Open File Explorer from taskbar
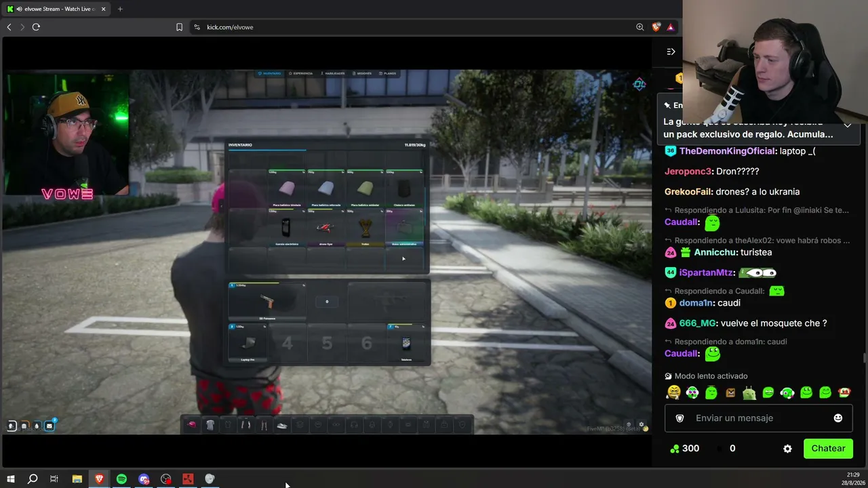This screenshot has width=868, height=488. pyautogui.click(x=77, y=479)
